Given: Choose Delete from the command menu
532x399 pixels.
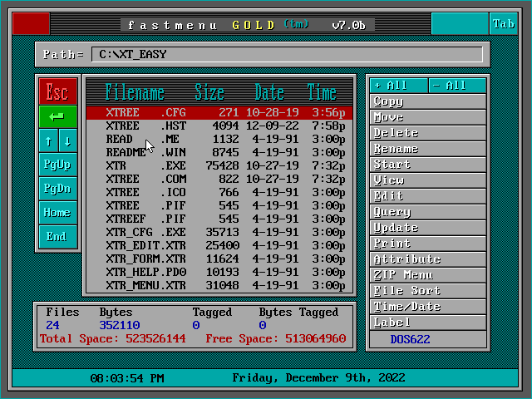Looking at the screenshot, I should [x=428, y=133].
